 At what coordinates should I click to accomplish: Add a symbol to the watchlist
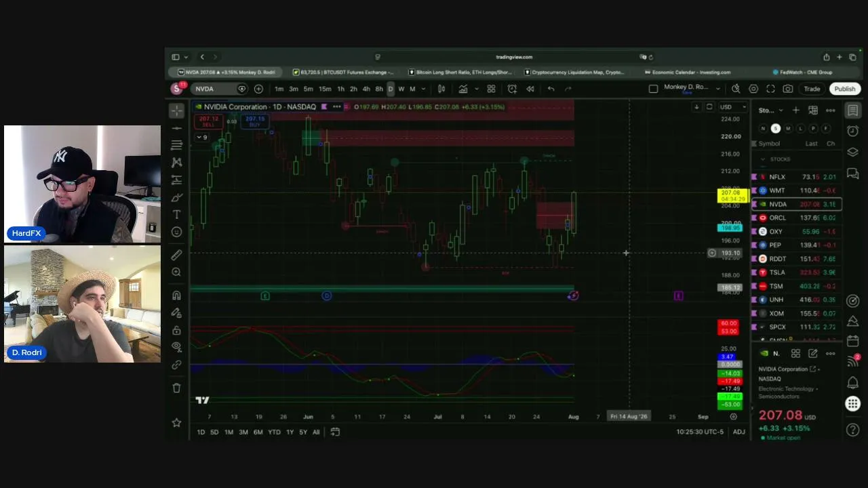[x=796, y=110]
